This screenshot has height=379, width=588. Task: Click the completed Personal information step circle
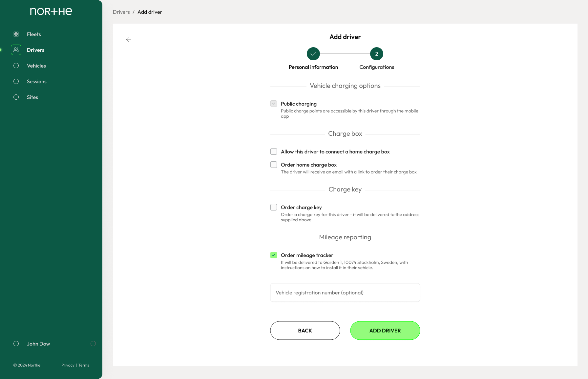313,54
